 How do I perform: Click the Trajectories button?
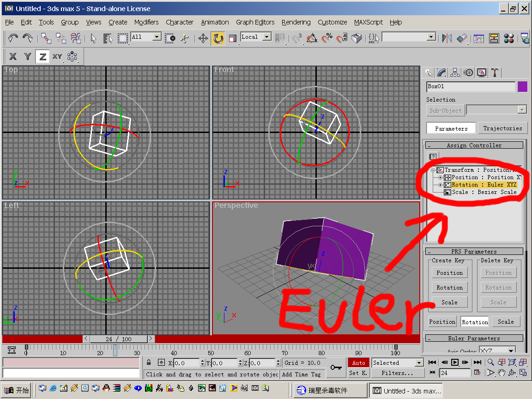click(x=502, y=128)
